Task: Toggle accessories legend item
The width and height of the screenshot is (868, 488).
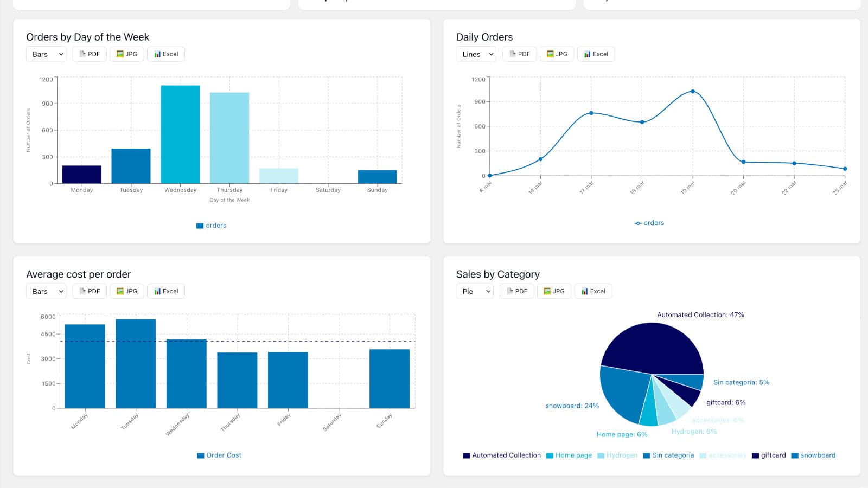Action: 723,455
